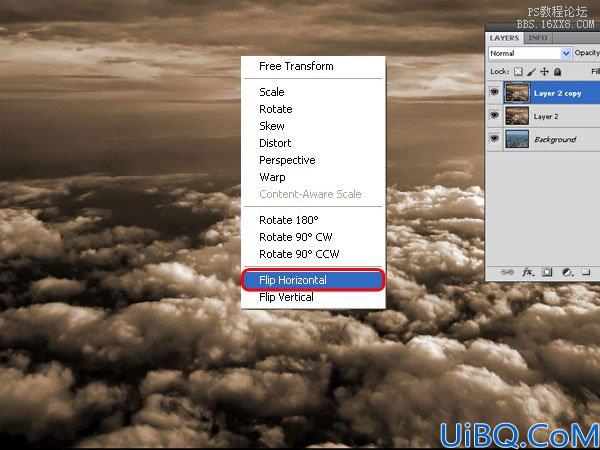Toggle lock transparent pixels icon

518,72
